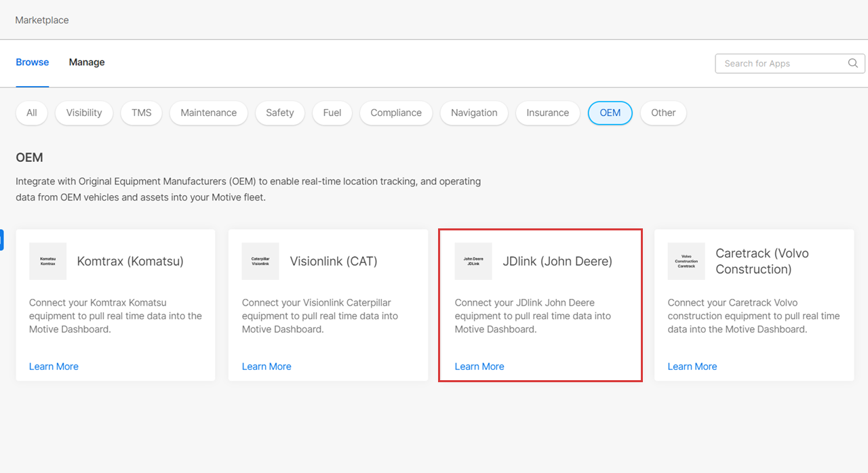Click the John Deere JDLink logo
Screen dimensions: 868x473
[473, 261]
